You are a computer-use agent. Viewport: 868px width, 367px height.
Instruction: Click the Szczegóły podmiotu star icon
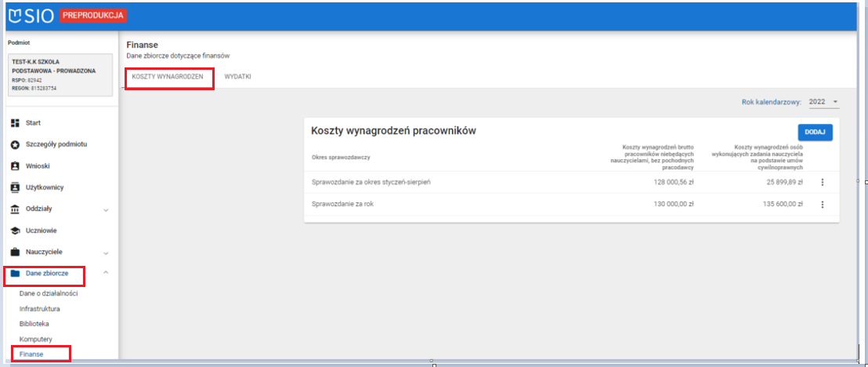coord(15,145)
